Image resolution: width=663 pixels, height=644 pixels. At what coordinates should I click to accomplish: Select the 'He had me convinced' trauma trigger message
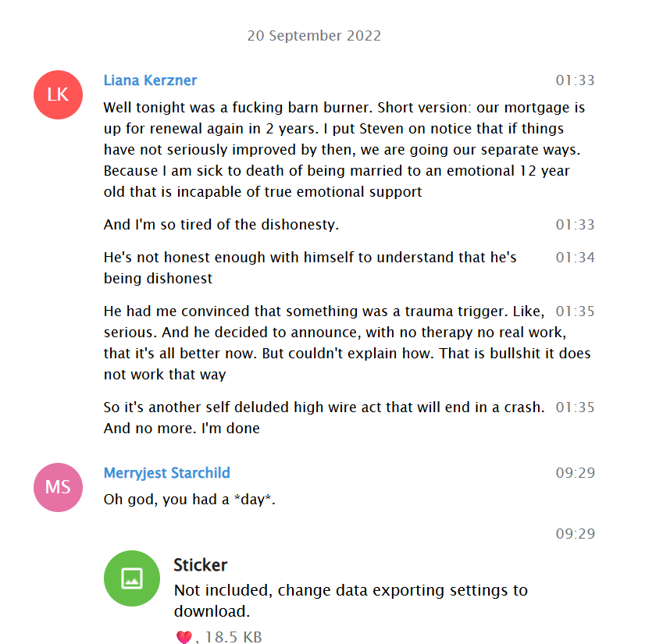point(348,343)
